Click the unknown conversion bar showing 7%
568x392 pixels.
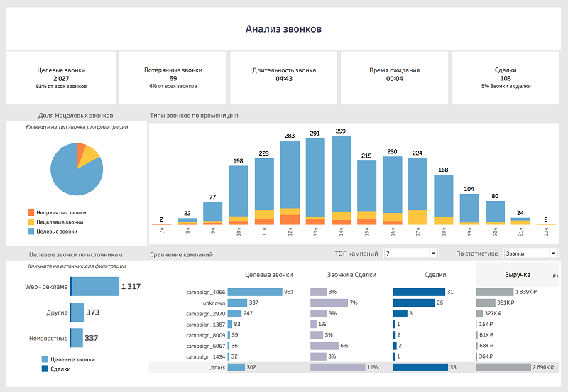point(329,303)
